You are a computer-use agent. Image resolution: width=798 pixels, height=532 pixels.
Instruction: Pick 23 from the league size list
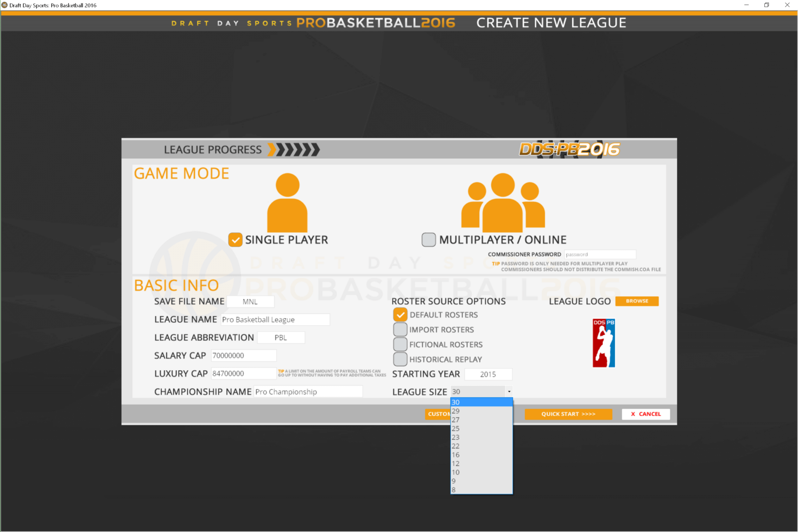click(482, 437)
